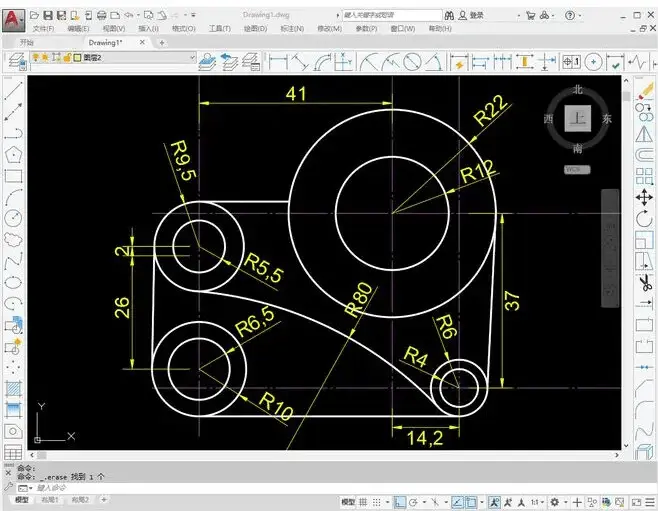Choose the Mirror modify tool
The width and height of the screenshot is (658, 511).
pos(644,134)
